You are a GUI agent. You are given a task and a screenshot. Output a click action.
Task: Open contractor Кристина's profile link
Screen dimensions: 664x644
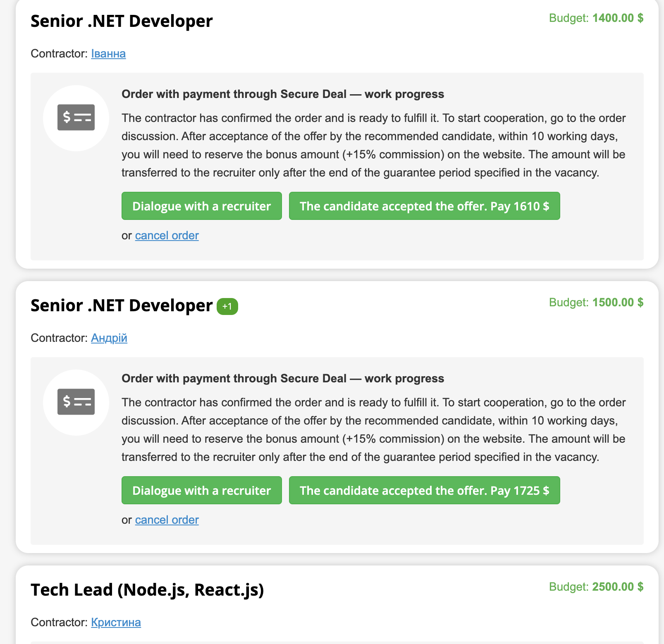pos(116,623)
